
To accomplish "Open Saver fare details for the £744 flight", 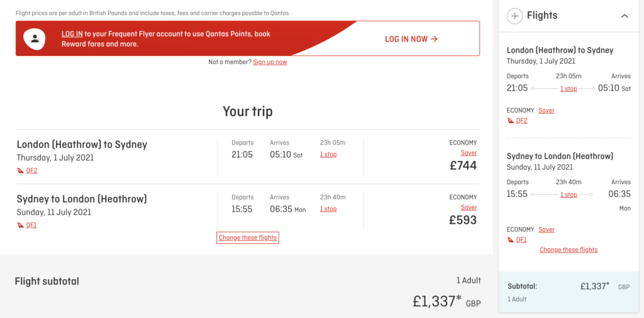I will [469, 153].
